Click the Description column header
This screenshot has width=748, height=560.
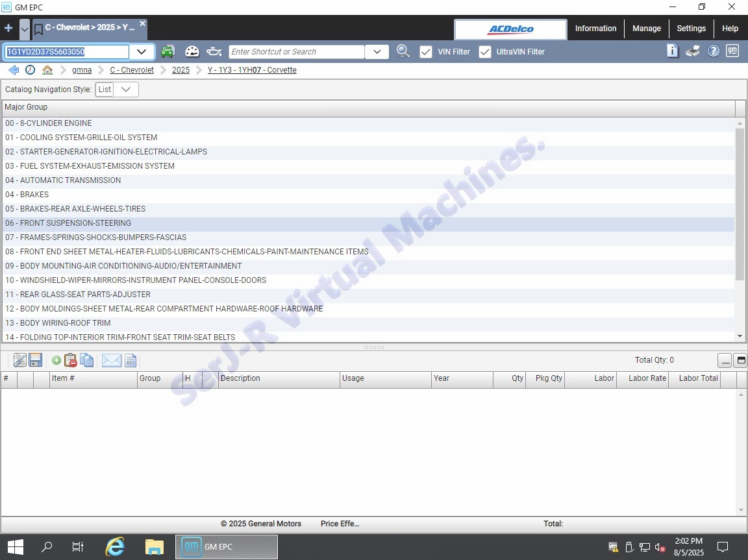pyautogui.click(x=279, y=378)
